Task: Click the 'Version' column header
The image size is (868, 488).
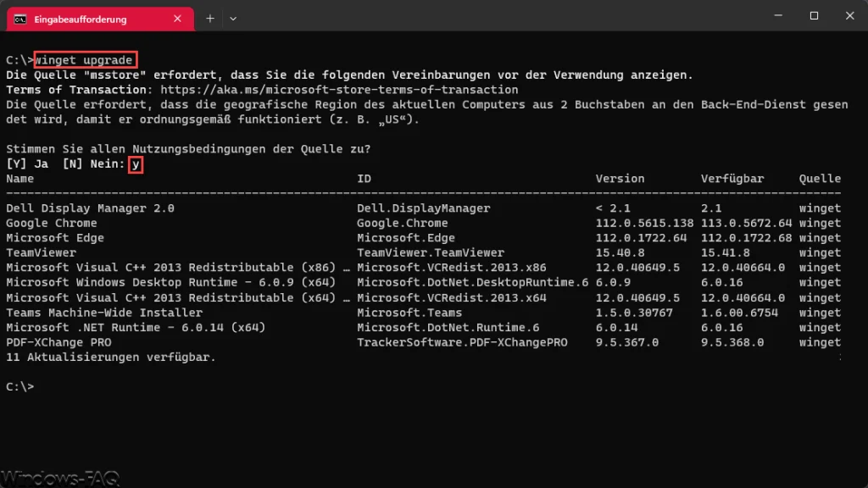Action: pyautogui.click(x=620, y=179)
